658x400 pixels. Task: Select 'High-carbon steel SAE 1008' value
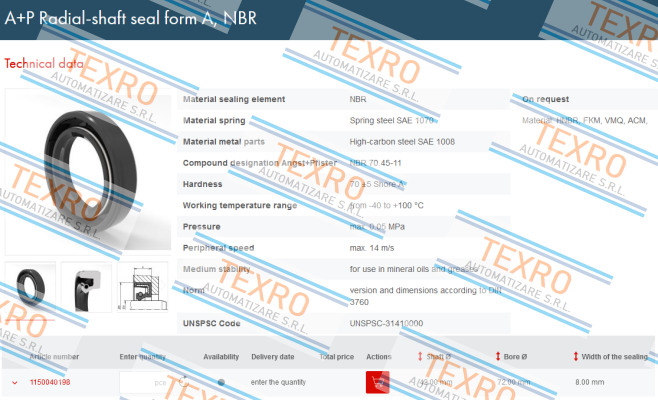point(402,142)
